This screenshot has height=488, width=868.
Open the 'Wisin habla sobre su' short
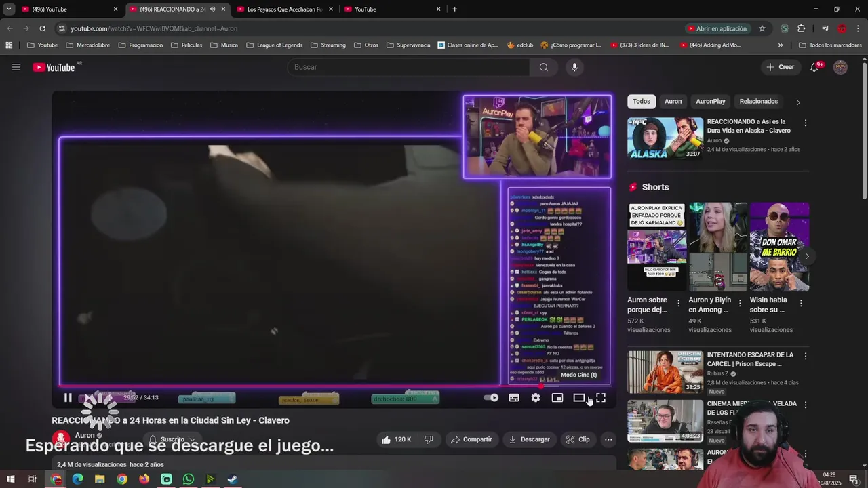[x=779, y=247]
